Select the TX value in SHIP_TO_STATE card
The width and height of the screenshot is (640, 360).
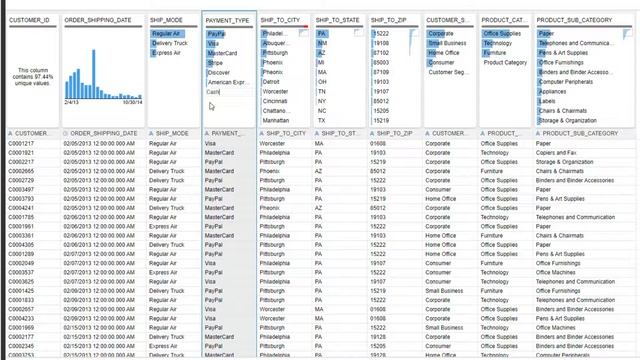point(322,120)
